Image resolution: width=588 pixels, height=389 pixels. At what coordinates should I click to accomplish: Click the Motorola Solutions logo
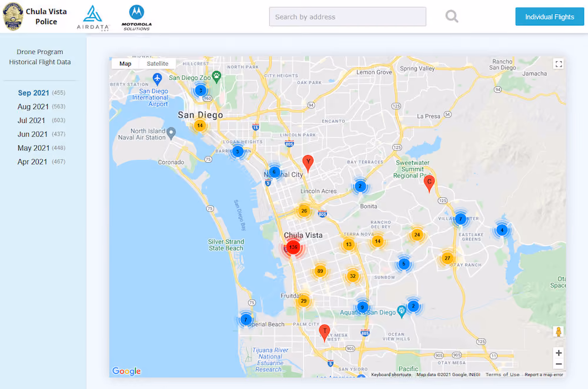pyautogui.click(x=136, y=18)
